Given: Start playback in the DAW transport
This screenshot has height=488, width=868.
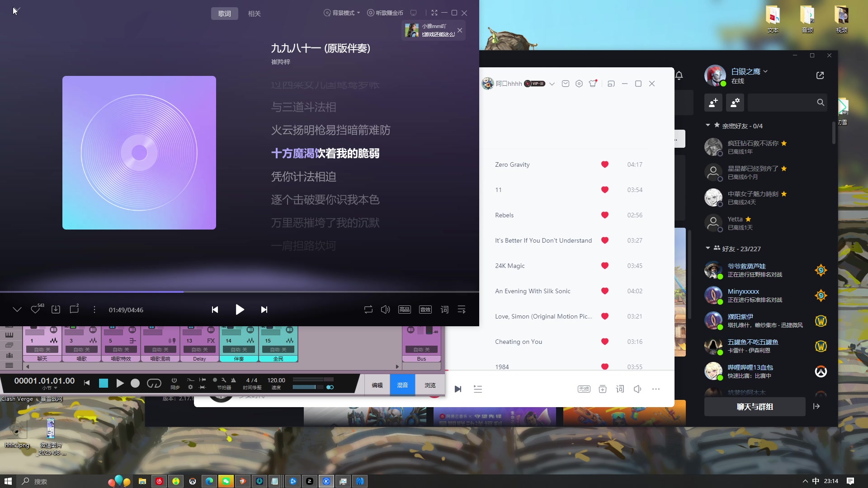Looking at the screenshot, I should (120, 383).
